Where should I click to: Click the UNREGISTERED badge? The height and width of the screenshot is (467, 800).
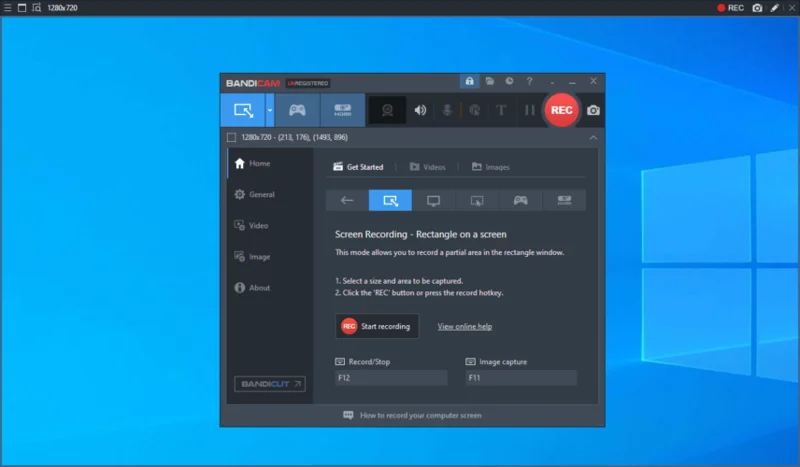tap(308, 83)
